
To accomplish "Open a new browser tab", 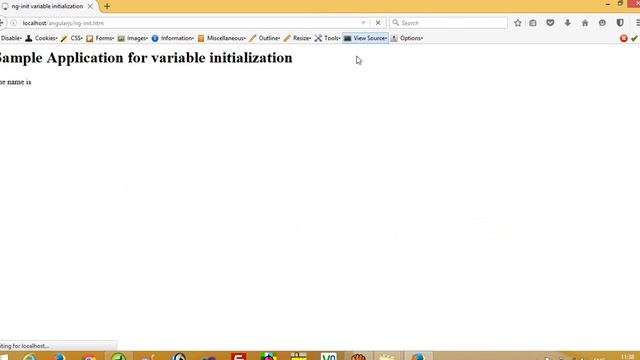I will (x=107, y=7).
